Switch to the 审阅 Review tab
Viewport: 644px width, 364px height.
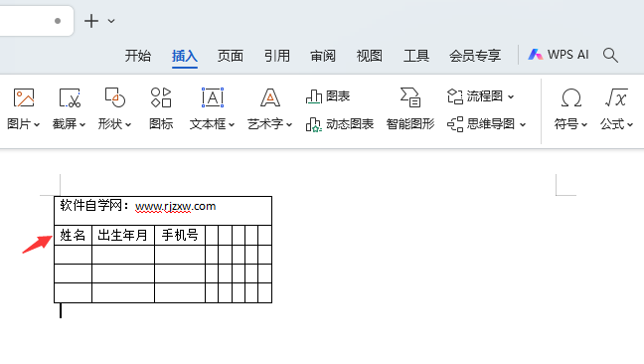(x=323, y=56)
